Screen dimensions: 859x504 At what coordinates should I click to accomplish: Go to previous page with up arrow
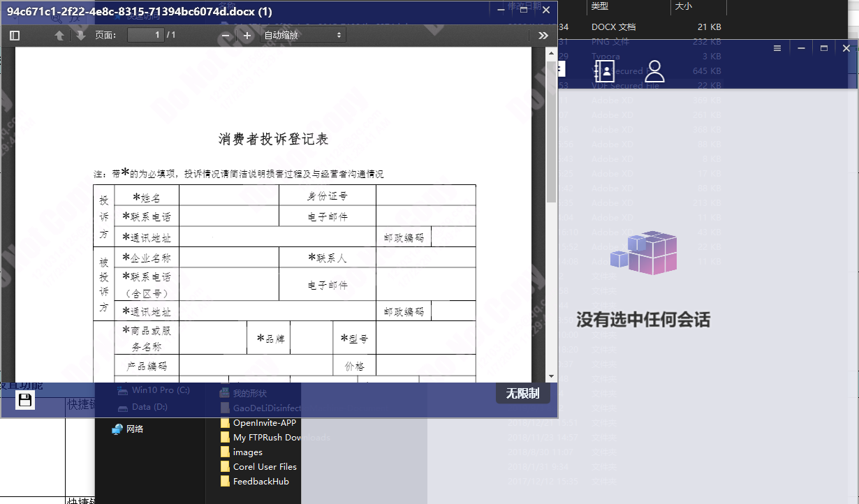click(x=59, y=35)
